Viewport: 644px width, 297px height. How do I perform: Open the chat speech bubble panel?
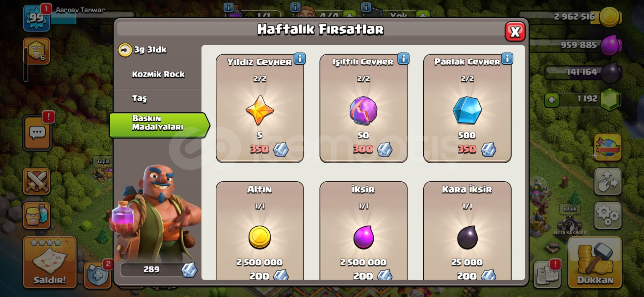tap(37, 133)
